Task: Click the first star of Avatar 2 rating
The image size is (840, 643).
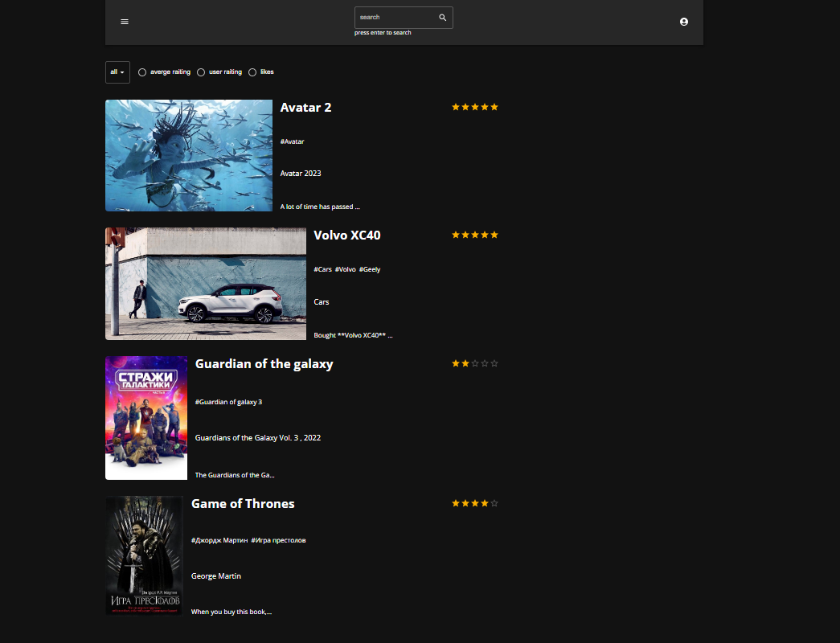Action: click(455, 107)
